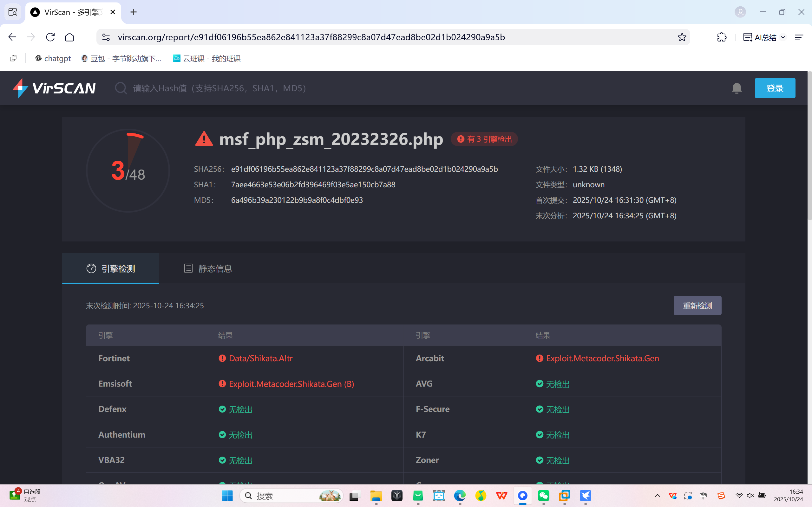Image resolution: width=812 pixels, height=507 pixels.
Task: Click the Hash value search input field
Action: pyautogui.click(x=220, y=88)
